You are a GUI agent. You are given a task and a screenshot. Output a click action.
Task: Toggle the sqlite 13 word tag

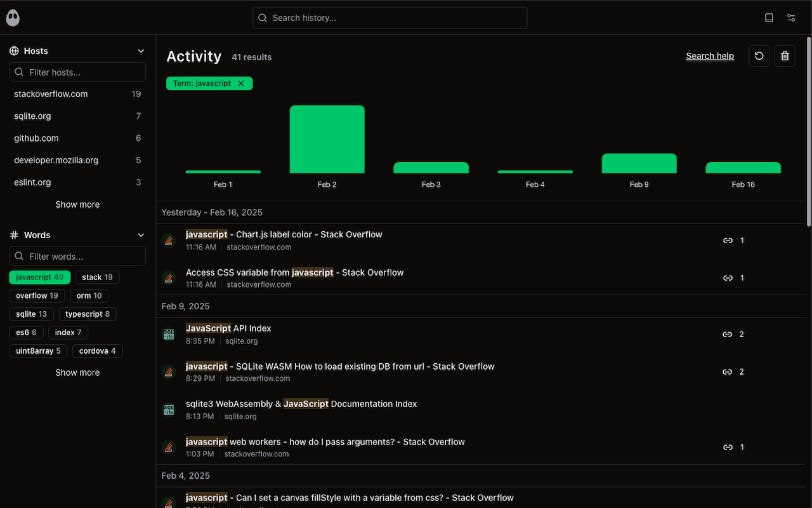tap(32, 314)
